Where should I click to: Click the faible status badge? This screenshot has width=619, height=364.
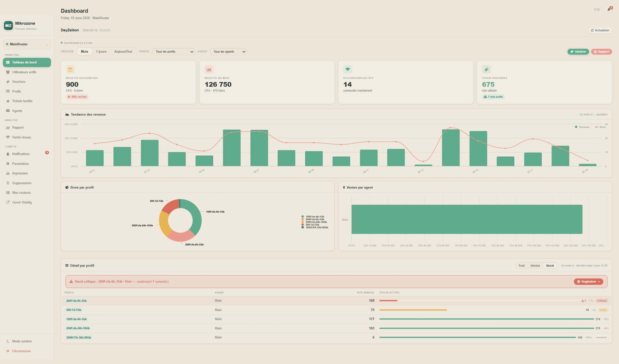point(603,310)
